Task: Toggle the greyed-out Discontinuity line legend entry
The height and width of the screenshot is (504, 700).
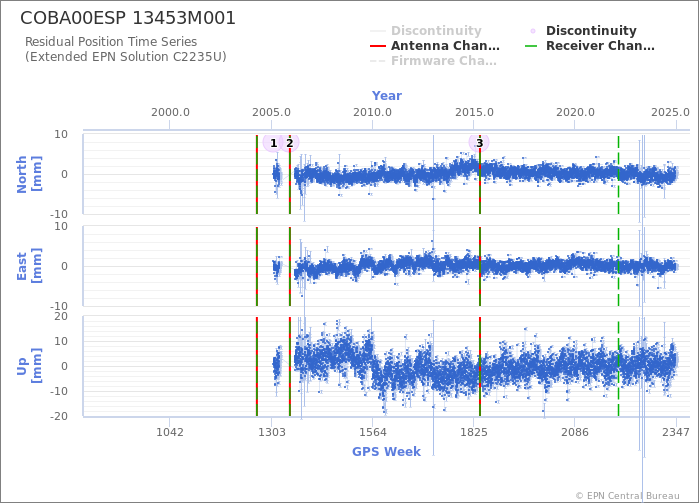Action: (x=426, y=31)
